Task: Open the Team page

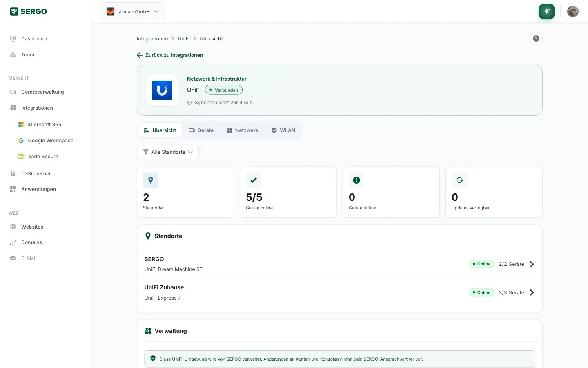Action: 28,55
